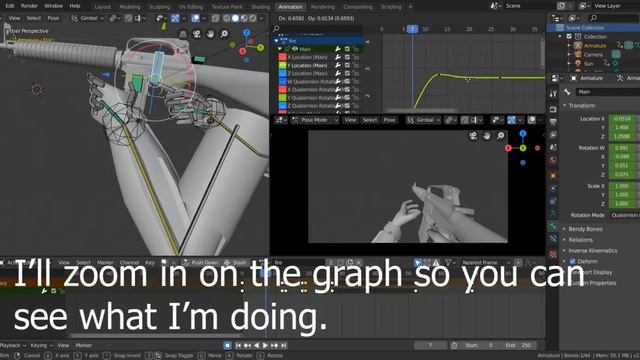Click lock icon on Main channel group
This screenshot has height=360, width=640.
pyautogui.click(x=356, y=49)
